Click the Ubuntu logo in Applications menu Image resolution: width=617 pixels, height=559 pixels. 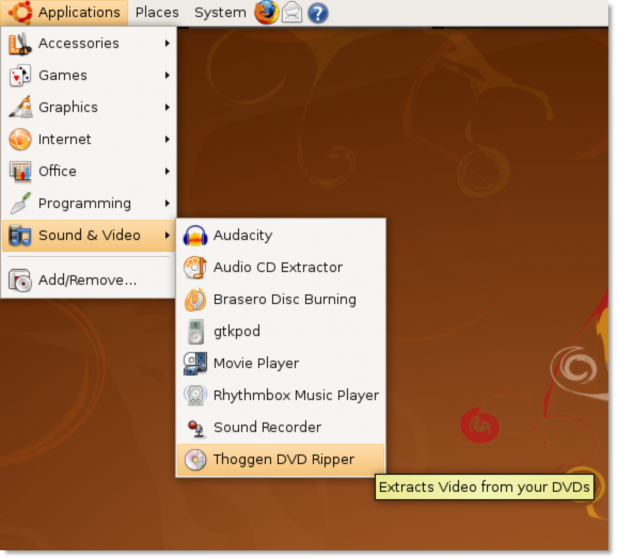click(20, 12)
